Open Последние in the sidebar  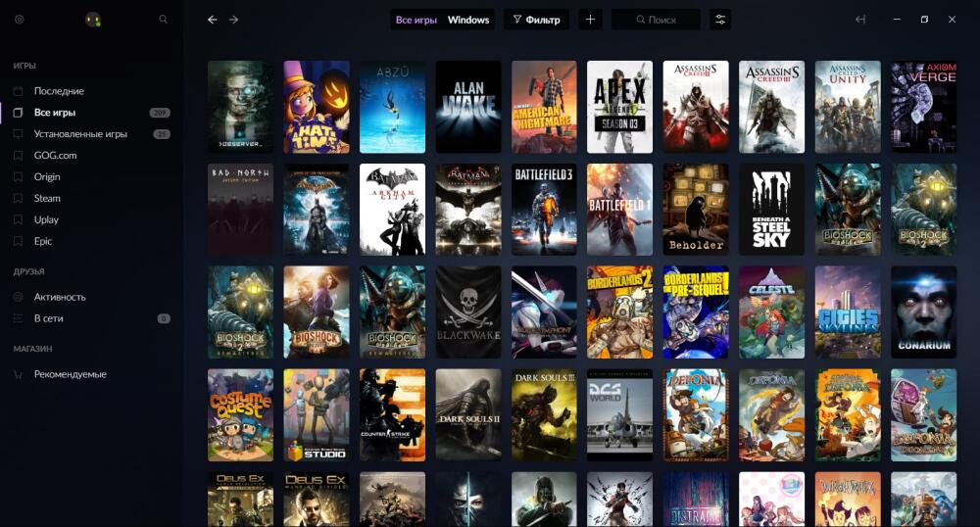(59, 91)
